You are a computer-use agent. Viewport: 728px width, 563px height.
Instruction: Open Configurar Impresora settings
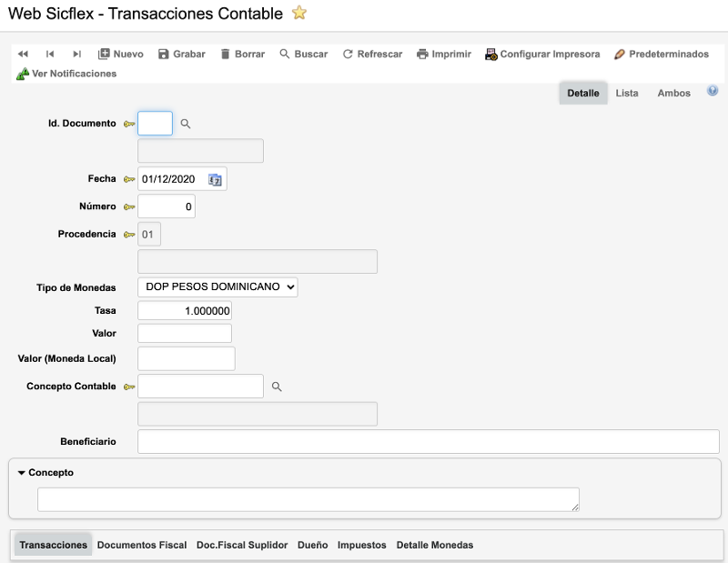coord(542,55)
